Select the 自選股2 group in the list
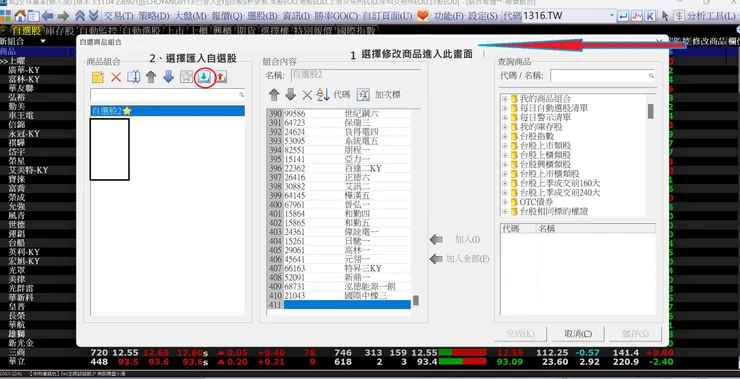Screen dimensions: 740x379 [168, 111]
